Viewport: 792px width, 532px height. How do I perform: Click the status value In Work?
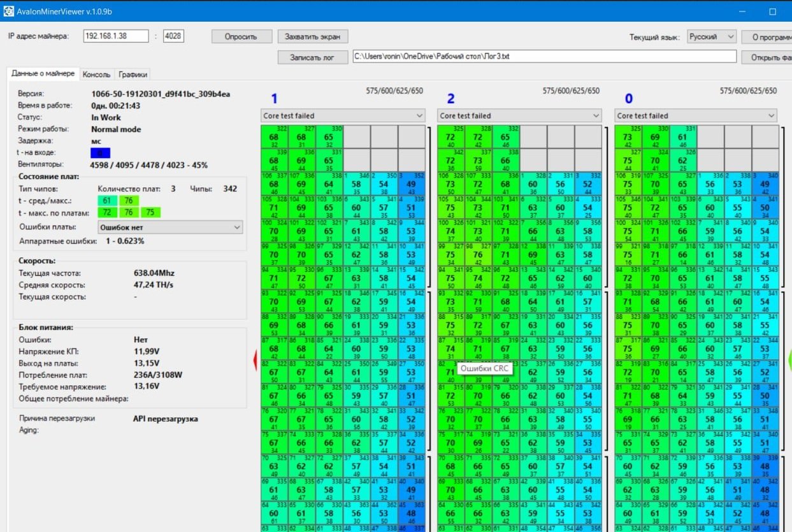[106, 117]
